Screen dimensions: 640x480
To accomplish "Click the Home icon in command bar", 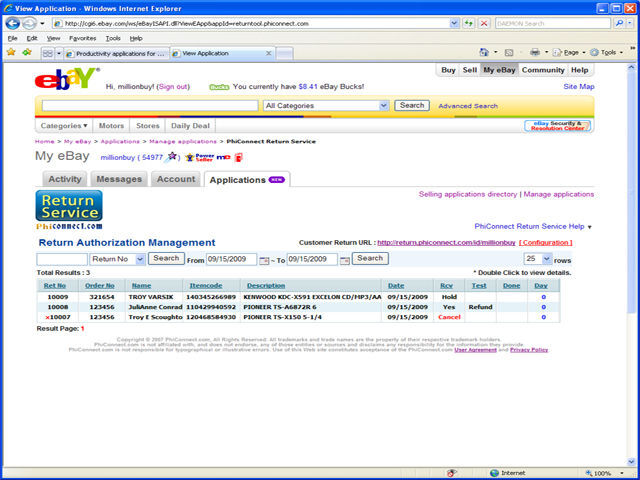I will (x=484, y=52).
